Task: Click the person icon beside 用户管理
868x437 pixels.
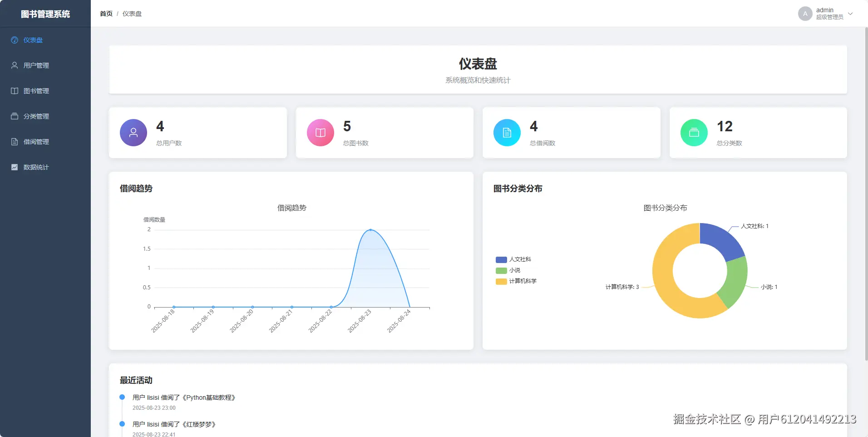Action: point(15,65)
